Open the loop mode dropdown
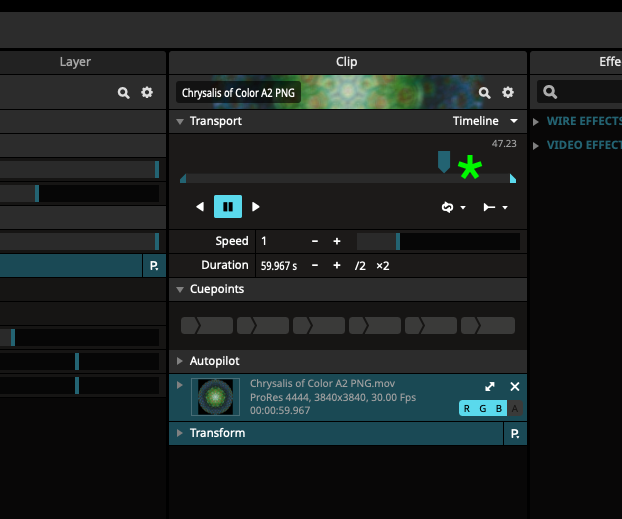The width and height of the screenshot is (622, 519). [x=454, y=207]
